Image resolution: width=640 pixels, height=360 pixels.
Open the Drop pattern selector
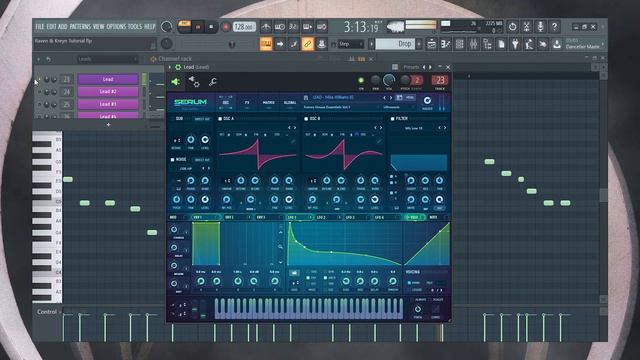click(x=395, y=44)
